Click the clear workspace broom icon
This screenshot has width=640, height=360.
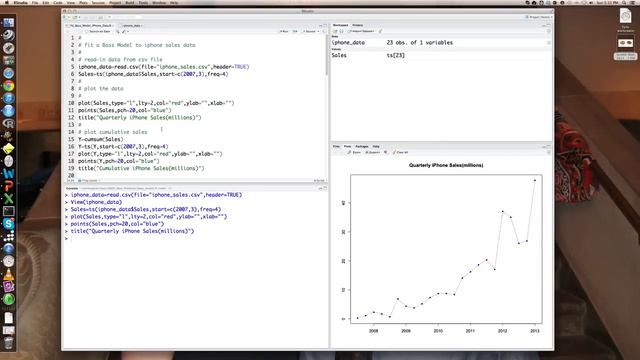coord(380,31)
